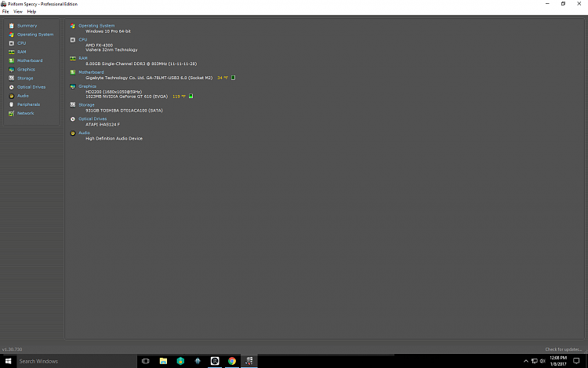
Task: Click the Speccy icon on the taskbar
Action: [x=249, y=361]
